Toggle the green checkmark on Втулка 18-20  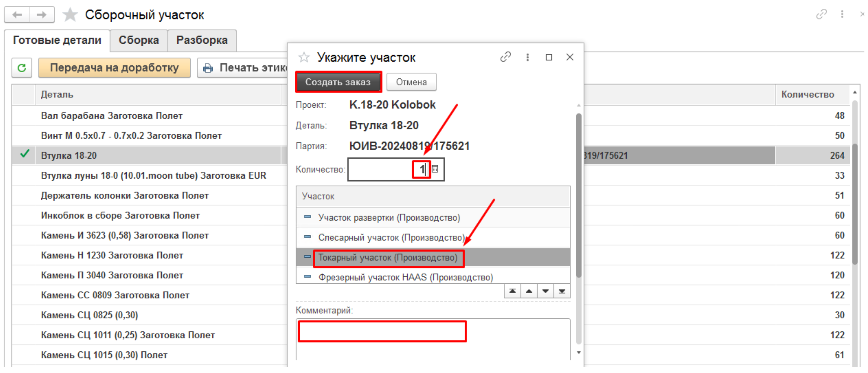[24, 154]
